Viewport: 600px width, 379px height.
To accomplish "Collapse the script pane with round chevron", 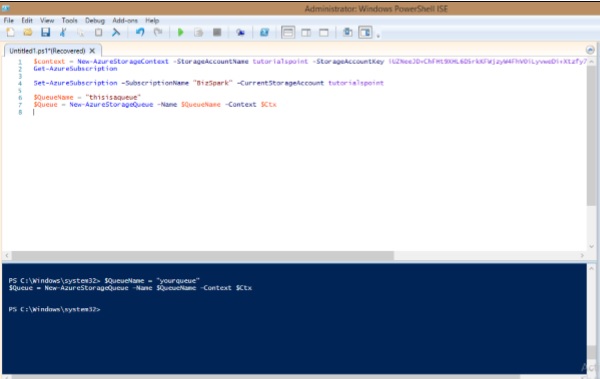I will tap(590, 50).
